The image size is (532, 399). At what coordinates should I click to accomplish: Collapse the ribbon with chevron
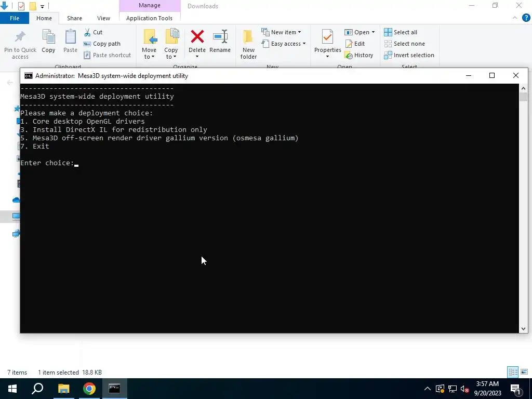515,18
